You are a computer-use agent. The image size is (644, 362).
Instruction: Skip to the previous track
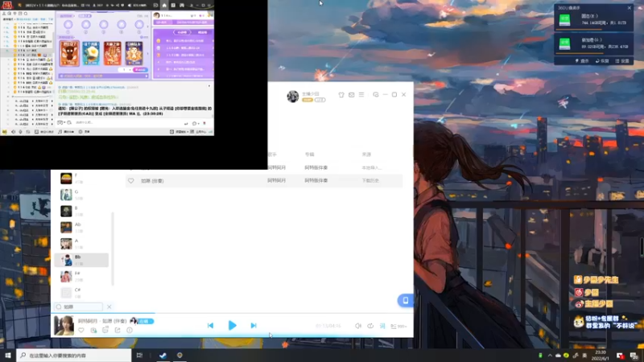click(x=210, y=326)
